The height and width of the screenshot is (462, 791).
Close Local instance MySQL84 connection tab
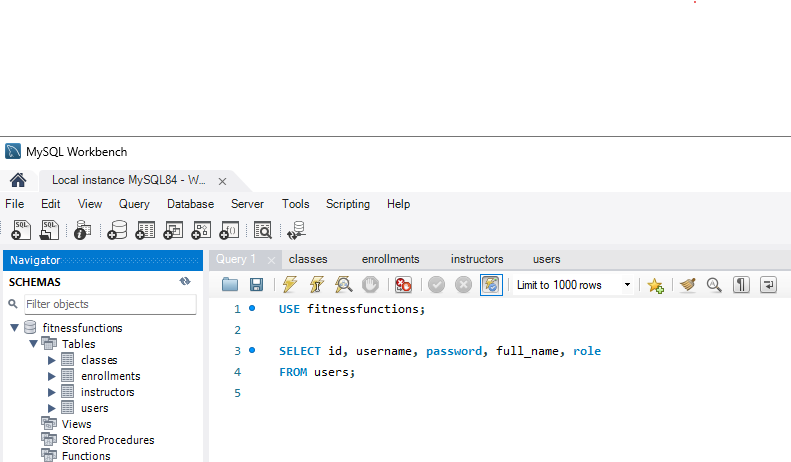pos(222,182)
